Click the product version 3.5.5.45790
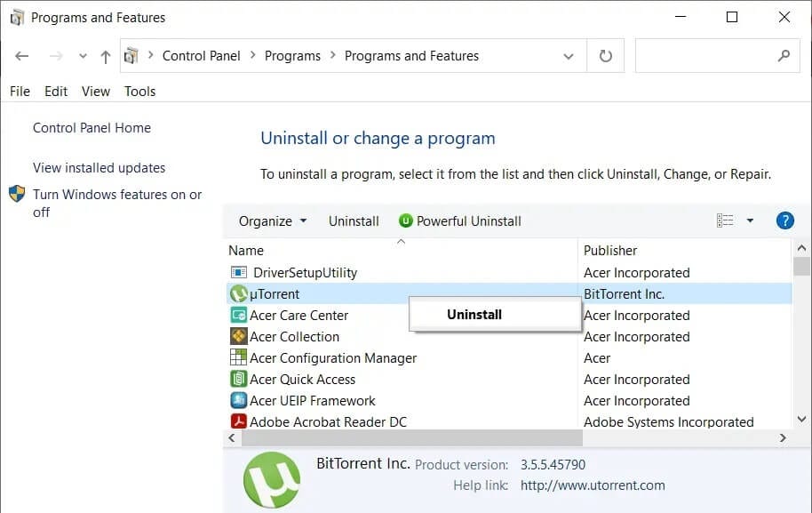Screen dimensions: 812x513 click(x=553, y=464)
